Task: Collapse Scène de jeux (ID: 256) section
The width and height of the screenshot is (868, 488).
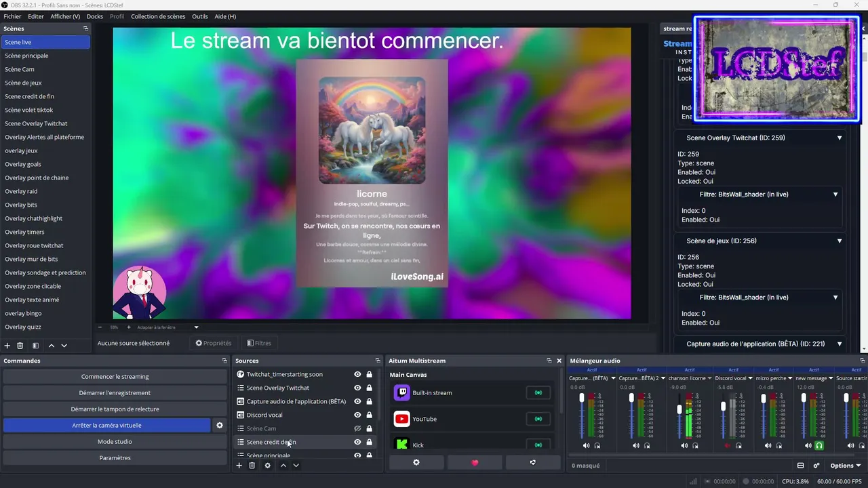Action: tap(839, 241)
